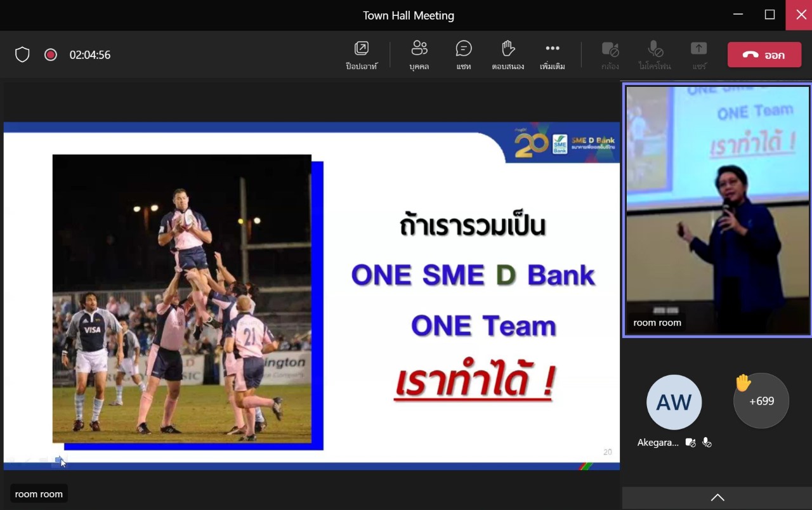This screenshot has width=812, height=510.
Task: Minimize the Town Hall Meeting window
Action: pos(738,15)
